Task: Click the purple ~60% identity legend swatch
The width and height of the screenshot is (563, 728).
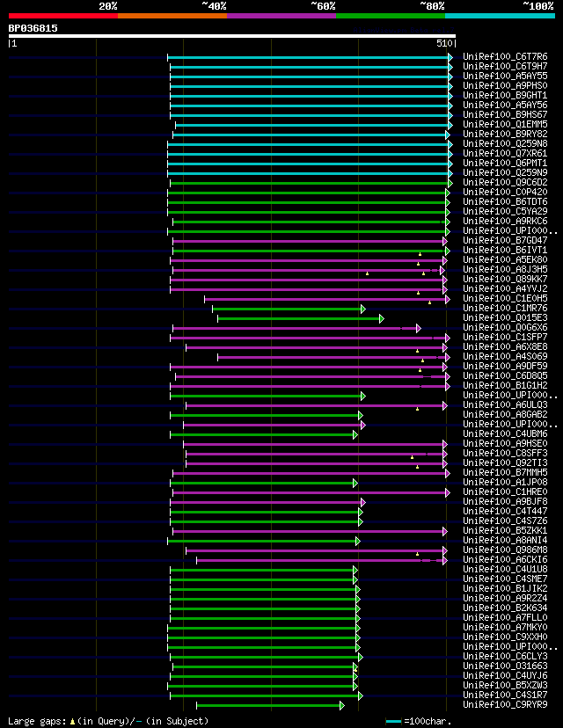Action: pyautogui.click(x=281, y=16)
